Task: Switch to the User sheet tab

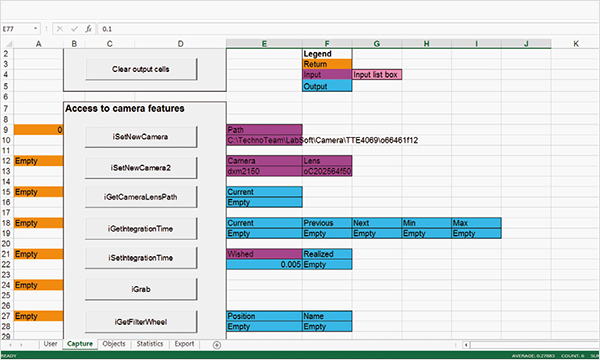Action: pos(50,344)
